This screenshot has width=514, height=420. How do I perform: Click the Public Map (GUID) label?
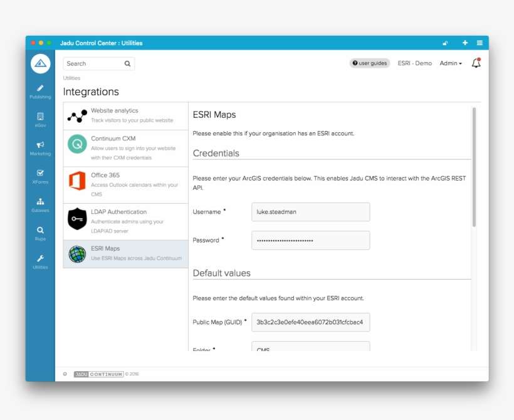pyautogui.click(x=218, y=322)
